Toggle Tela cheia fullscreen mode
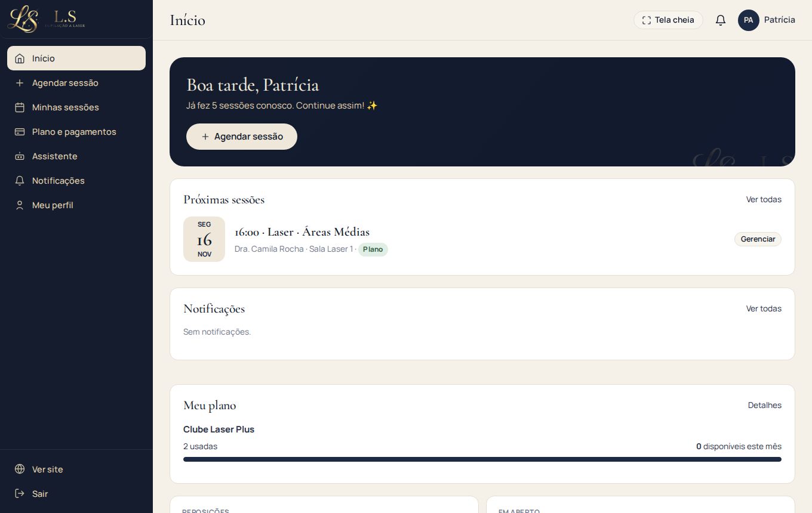This screenshot has width=812, height=513. coord(668,20)
